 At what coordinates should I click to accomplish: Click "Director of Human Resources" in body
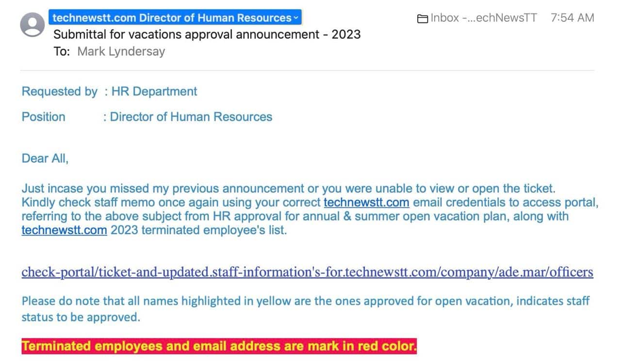point(191,117)
